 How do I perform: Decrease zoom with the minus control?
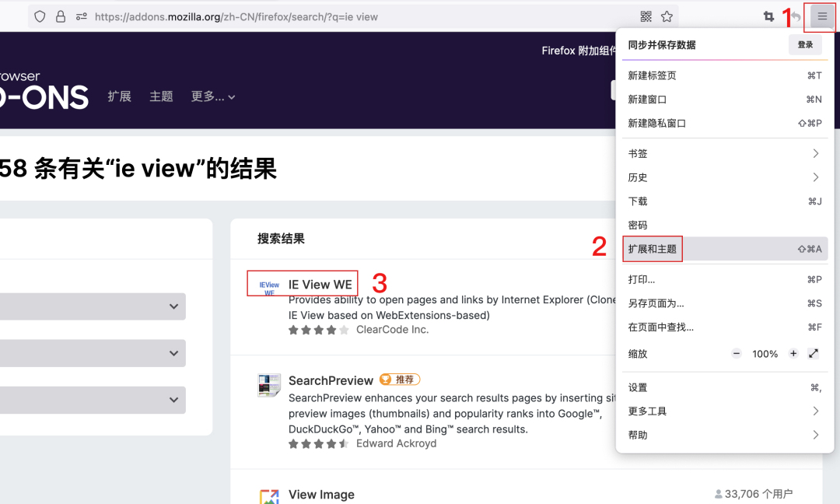click(x=736, y=353)
